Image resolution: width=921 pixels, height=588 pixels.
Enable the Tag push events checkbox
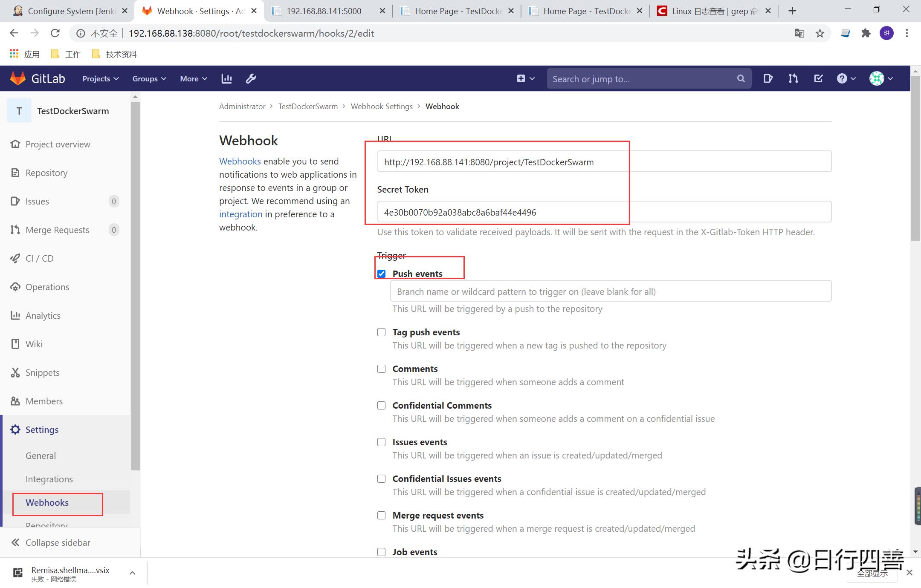pos(381,332)
